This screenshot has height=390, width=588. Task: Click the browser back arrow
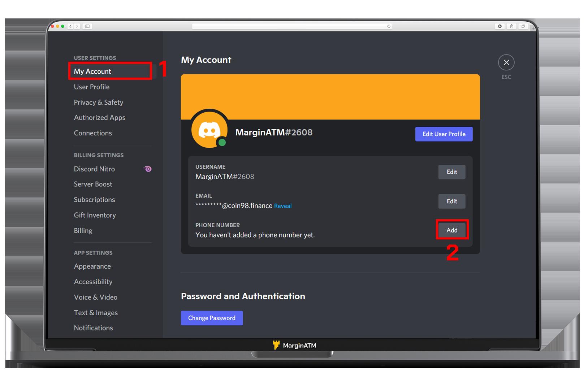click(x=71, y=26)
